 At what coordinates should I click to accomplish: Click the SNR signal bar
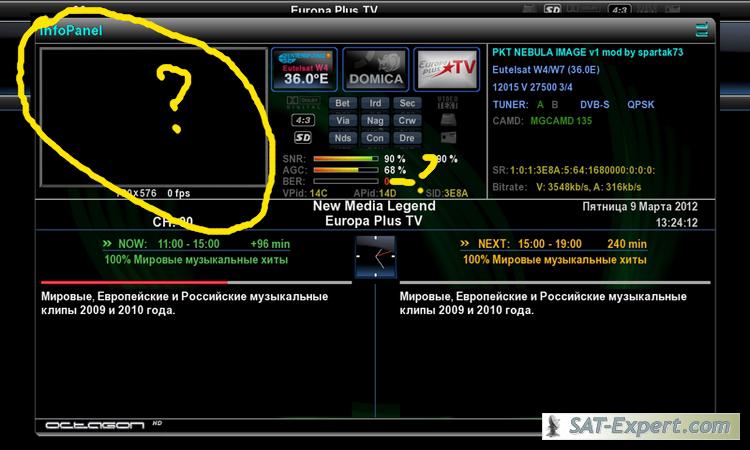(346, 158)
